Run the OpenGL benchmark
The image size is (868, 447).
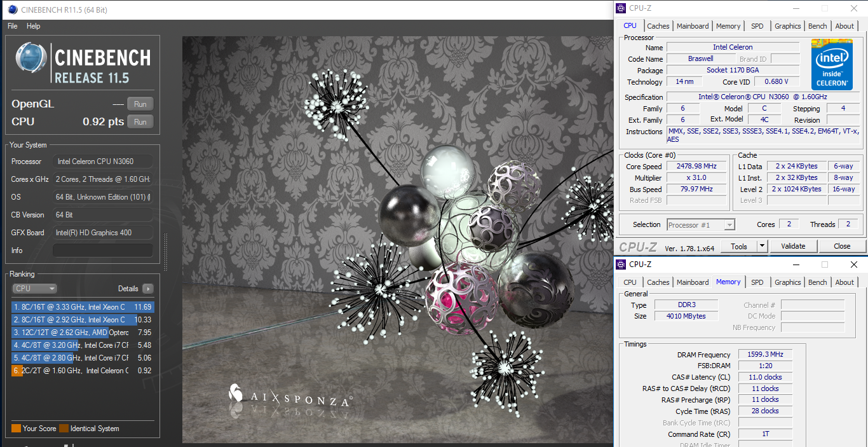click(140, 104)
